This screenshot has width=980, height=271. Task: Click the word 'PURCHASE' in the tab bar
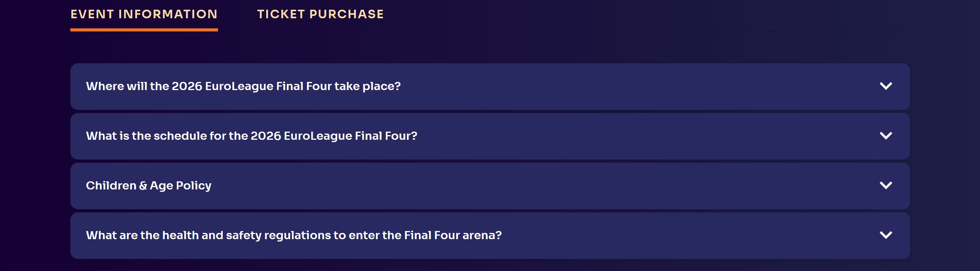point(346,14)
